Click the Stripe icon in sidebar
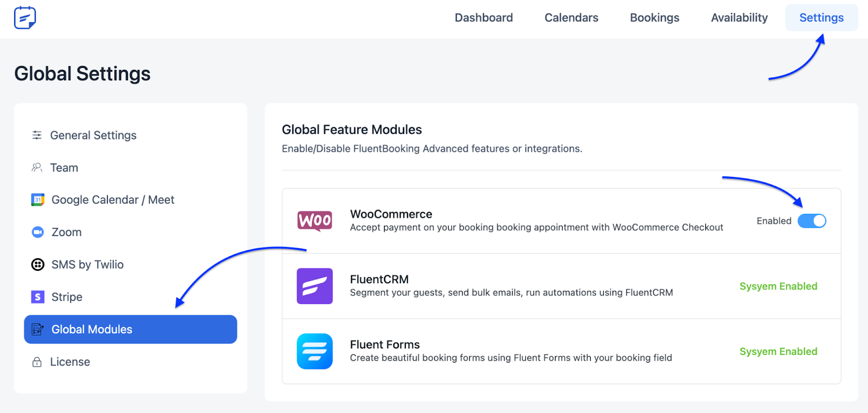 click(x=37, y=297)
